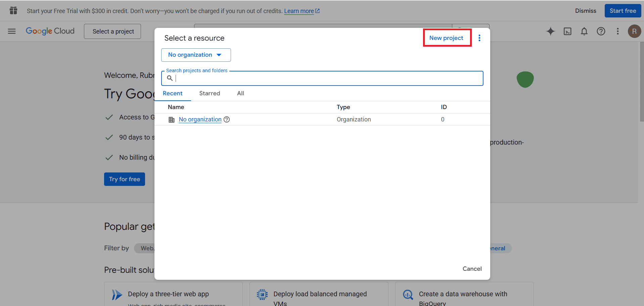Open the dialog's more options menu
Image resolution: width=644 pixels, height=306 pixels.
(x=479, y=38)
